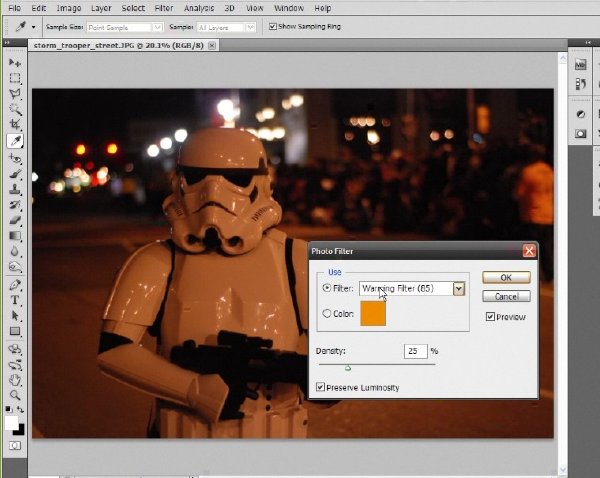This screenshot has height=478, width=600.
Task: Open the Edit menu
Action: coord(39,8)
